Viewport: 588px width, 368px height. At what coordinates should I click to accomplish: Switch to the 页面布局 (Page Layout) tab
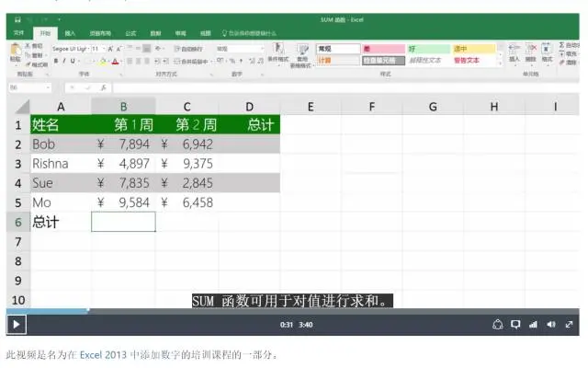(100, 33)
